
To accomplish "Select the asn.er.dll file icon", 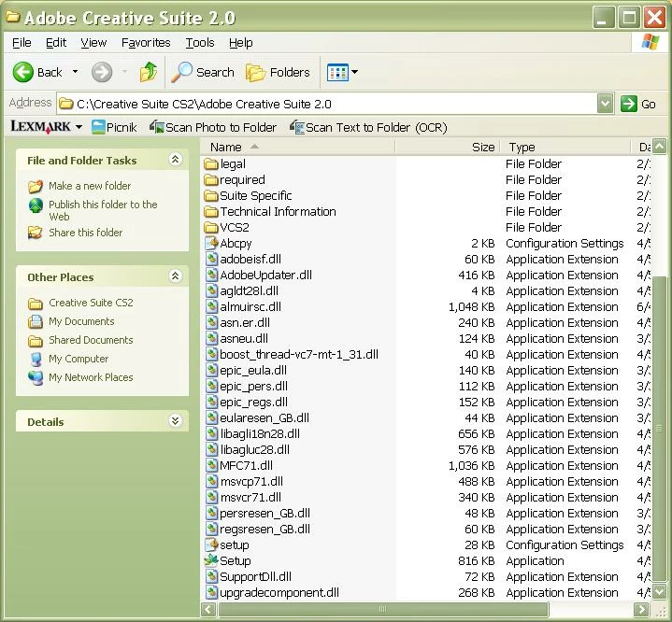I will [211, 322].
